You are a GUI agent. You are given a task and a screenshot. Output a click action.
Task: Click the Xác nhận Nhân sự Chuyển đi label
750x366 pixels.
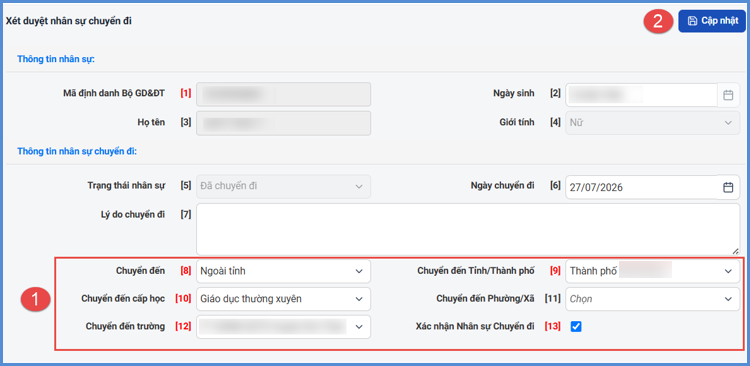pos(475,327)
